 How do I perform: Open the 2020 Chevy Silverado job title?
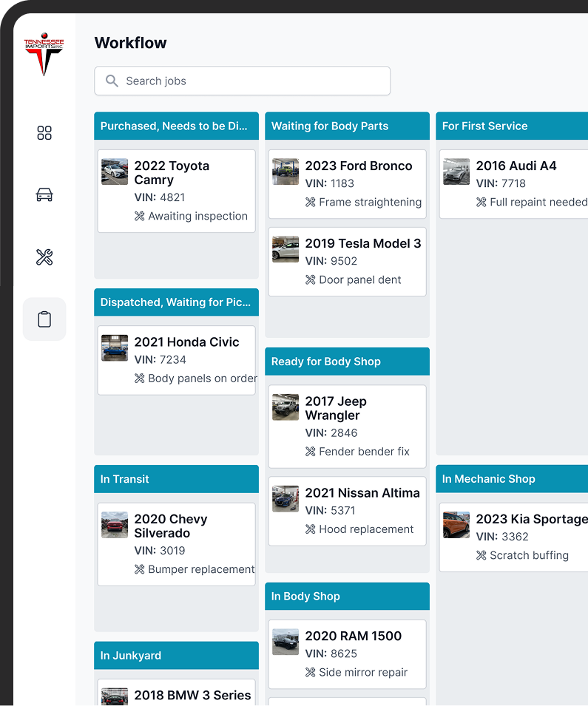click(171, 526)
